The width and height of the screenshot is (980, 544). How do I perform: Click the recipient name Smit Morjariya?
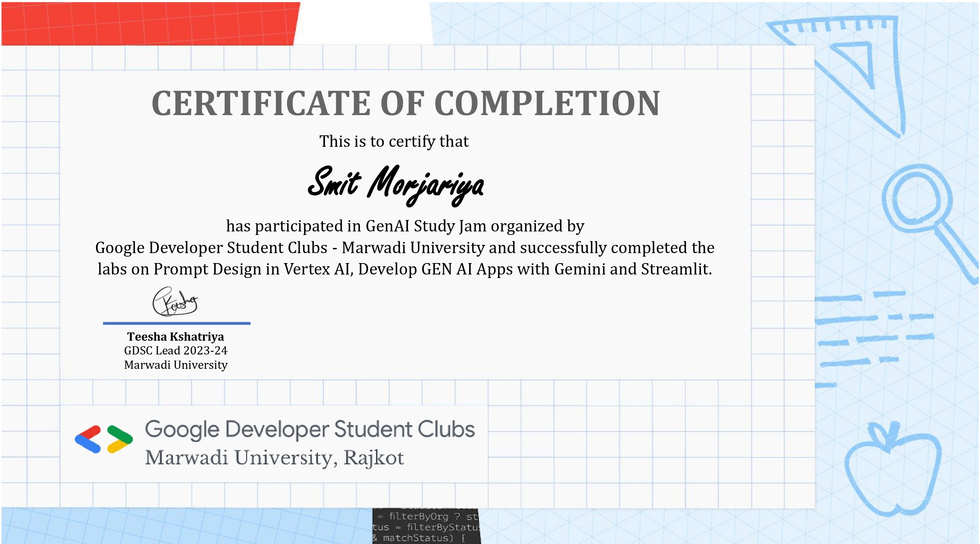(396, 185)
